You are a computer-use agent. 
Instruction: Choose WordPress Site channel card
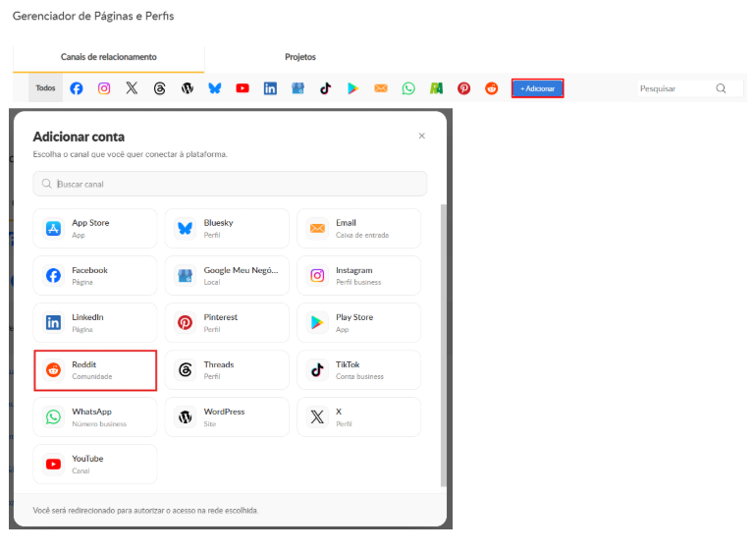pos(227,416)
